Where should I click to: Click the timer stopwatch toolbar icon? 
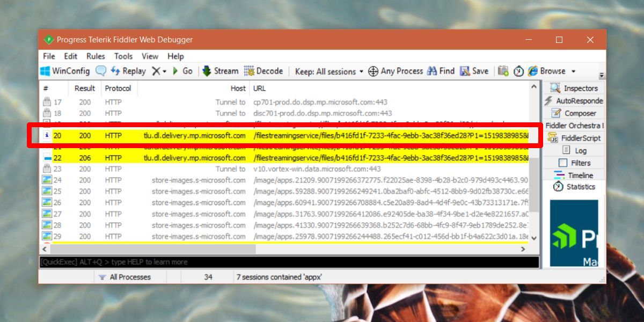(518, 71)
